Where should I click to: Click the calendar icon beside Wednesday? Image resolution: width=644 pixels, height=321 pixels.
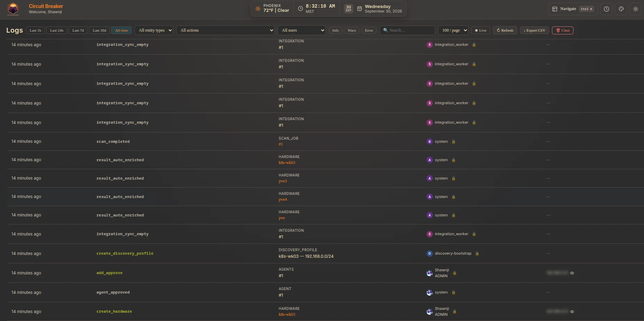click(x=360, y=9)
